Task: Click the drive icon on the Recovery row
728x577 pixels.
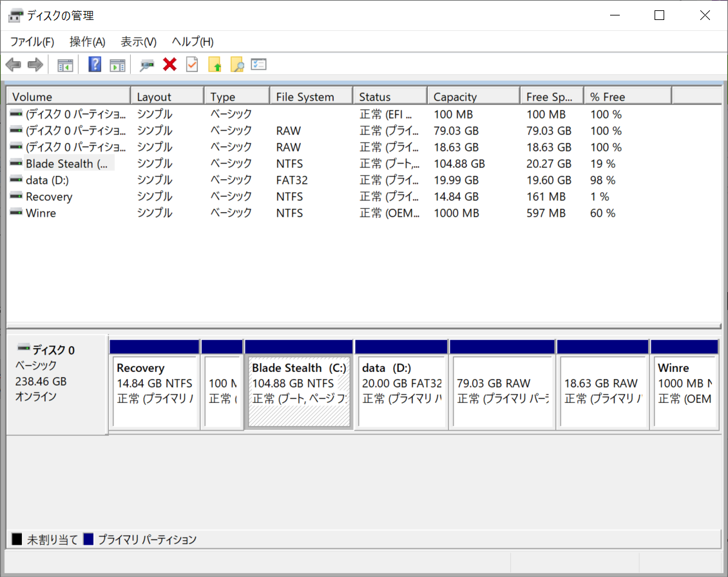Action: click(x=16, y=196)
